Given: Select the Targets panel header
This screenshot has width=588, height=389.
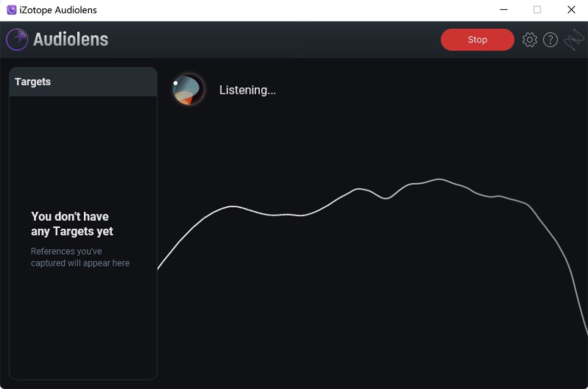Looking at the screenshot, I should coord(82,82).
